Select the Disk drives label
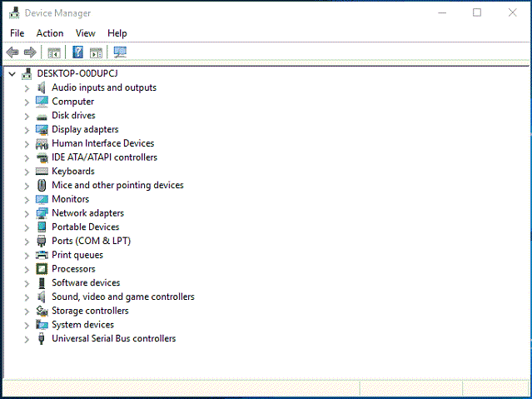 click(x=73, y=116)
